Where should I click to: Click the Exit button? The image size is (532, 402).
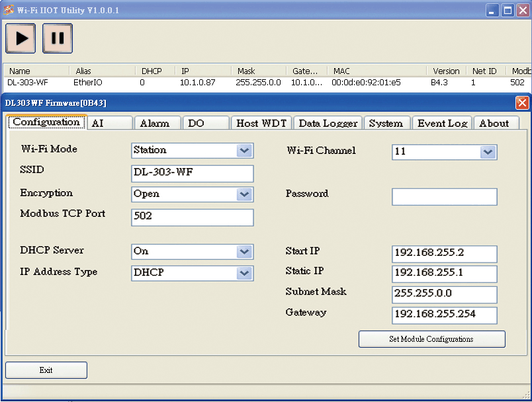46,370
